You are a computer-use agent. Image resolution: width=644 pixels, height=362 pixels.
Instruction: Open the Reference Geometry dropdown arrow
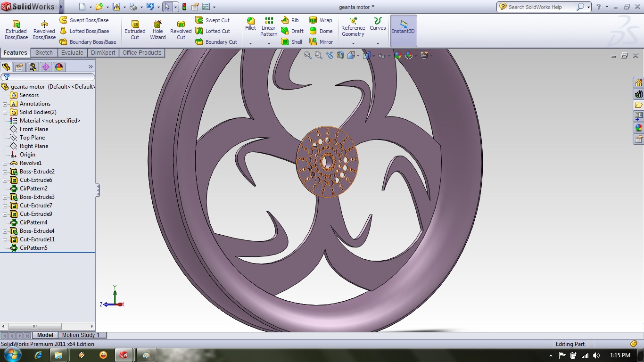click(353, 43)
